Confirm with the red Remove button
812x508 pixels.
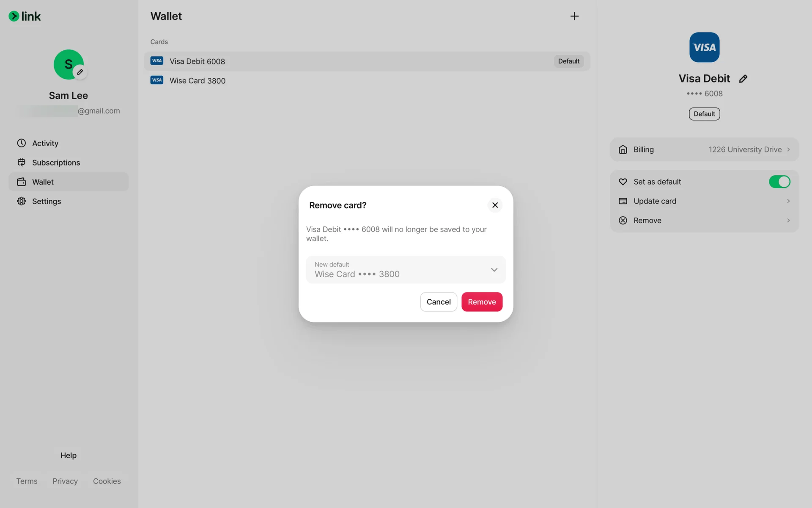(482, 302)
